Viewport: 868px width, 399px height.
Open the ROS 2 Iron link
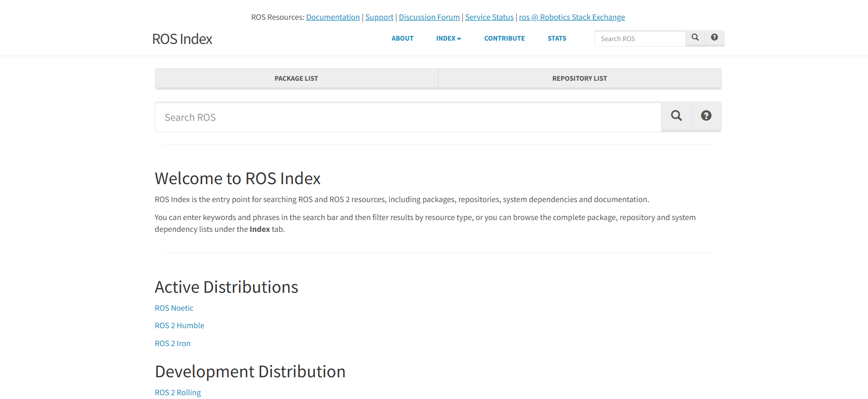[172, 344]
